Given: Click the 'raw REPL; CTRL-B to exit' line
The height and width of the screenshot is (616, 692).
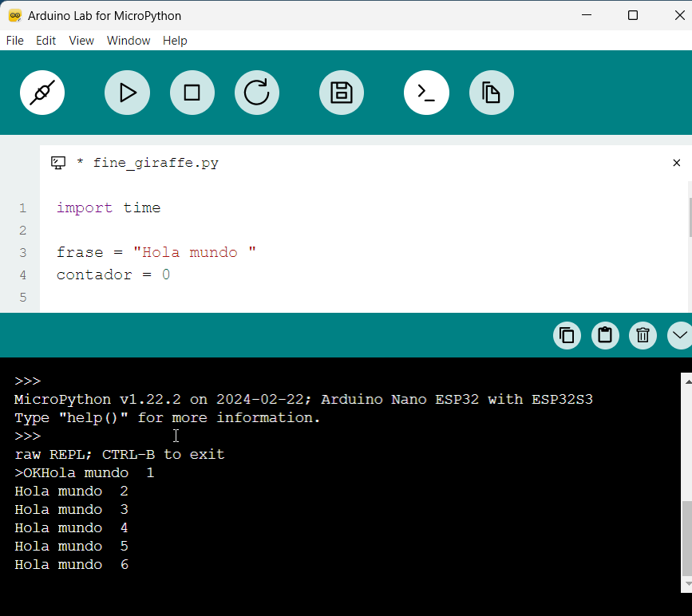Looking at the screenshot, I should 120,455.
